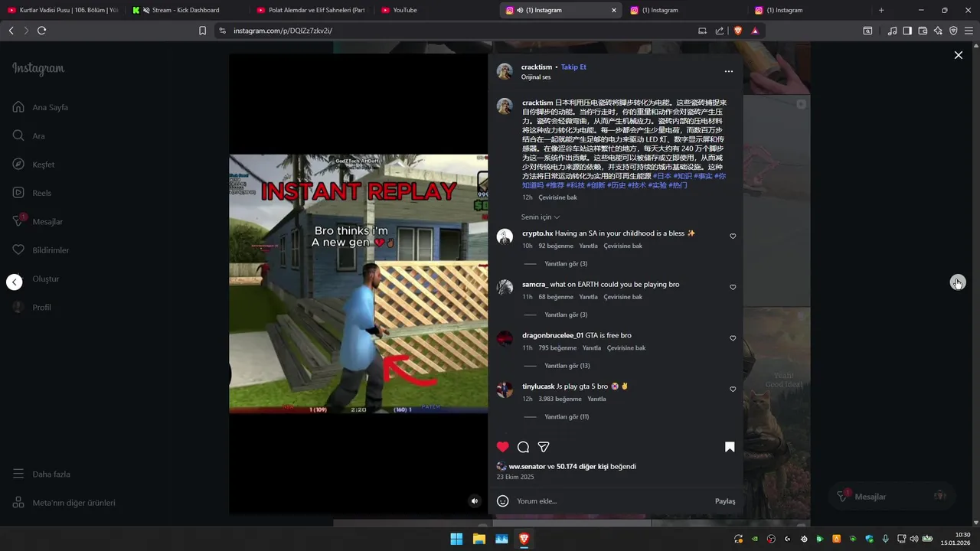Open Windows Start menu on taskbar
The height and width of the screenshot is (551, 980).
pyautogui.click(x=456, y=539)
